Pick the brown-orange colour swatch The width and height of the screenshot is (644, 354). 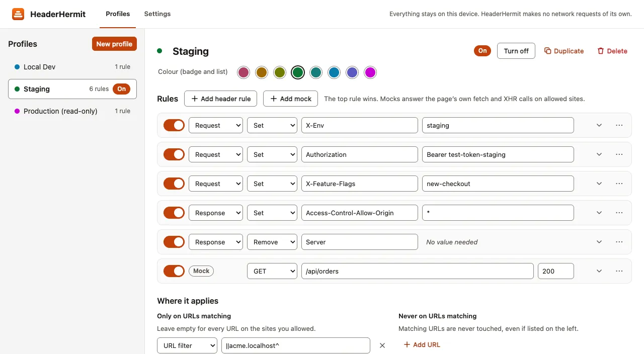262,72
